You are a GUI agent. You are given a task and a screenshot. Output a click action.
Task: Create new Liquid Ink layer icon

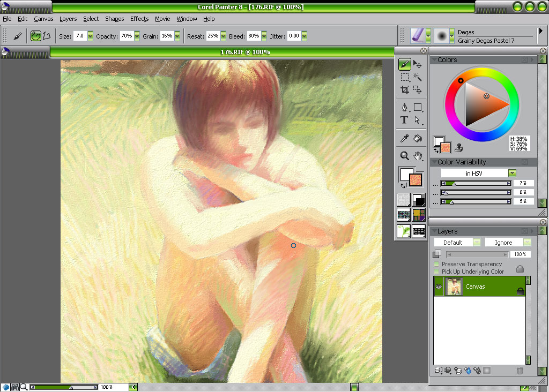click(x=477, y=371)
